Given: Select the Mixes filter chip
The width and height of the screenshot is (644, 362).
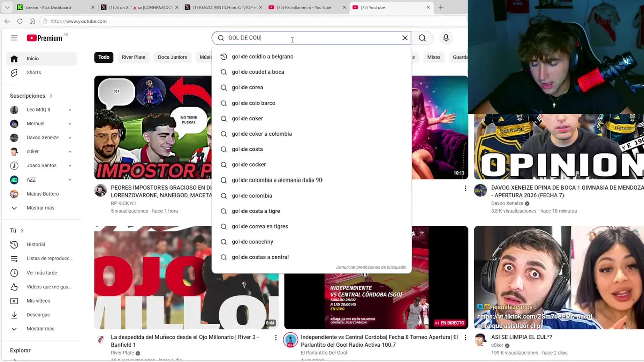Looking at the screenshot, I should [434, 57].
